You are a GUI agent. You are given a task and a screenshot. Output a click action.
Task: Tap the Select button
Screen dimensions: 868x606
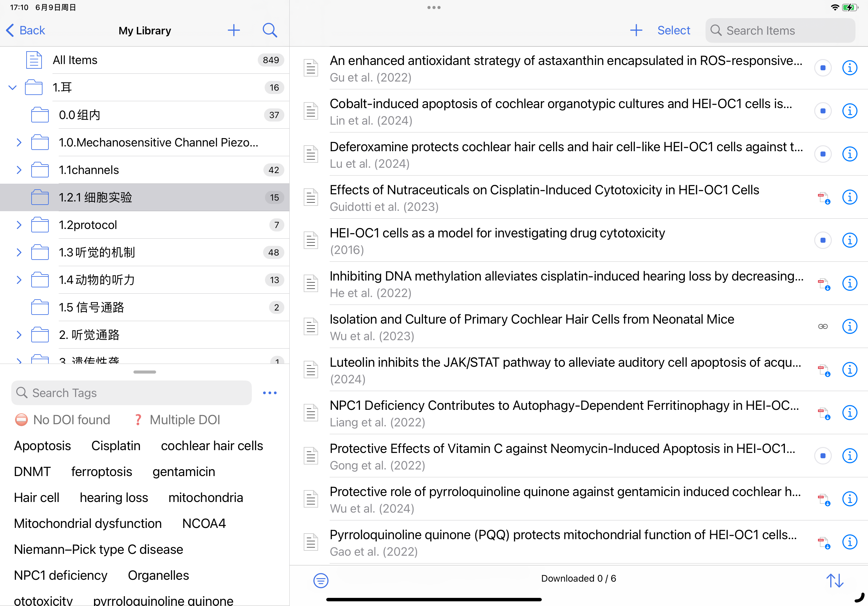(x=674, y=30)
